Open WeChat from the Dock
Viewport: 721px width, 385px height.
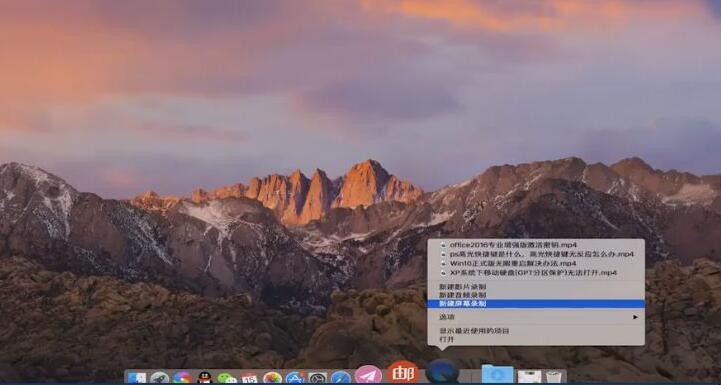pyautogui.click(x=227, y=378)
